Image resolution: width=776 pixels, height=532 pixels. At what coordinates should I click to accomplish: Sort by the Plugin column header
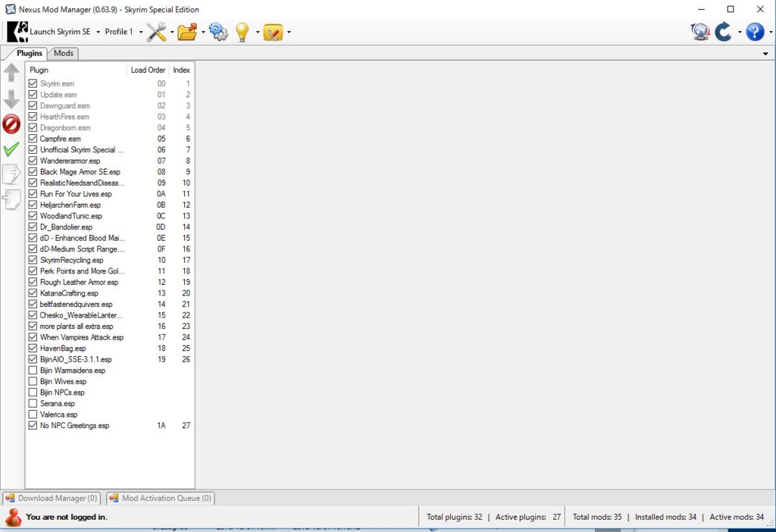(x=77, y=70)
